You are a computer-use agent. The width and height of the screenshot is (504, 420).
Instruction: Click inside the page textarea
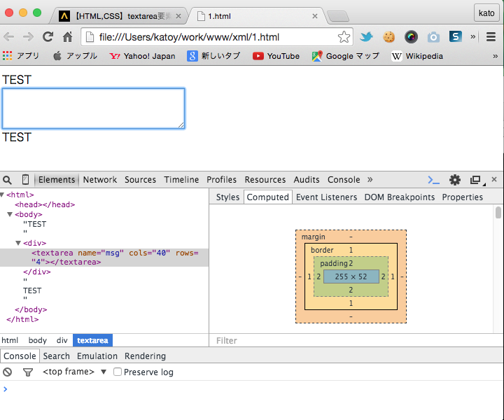coord(93,108)
